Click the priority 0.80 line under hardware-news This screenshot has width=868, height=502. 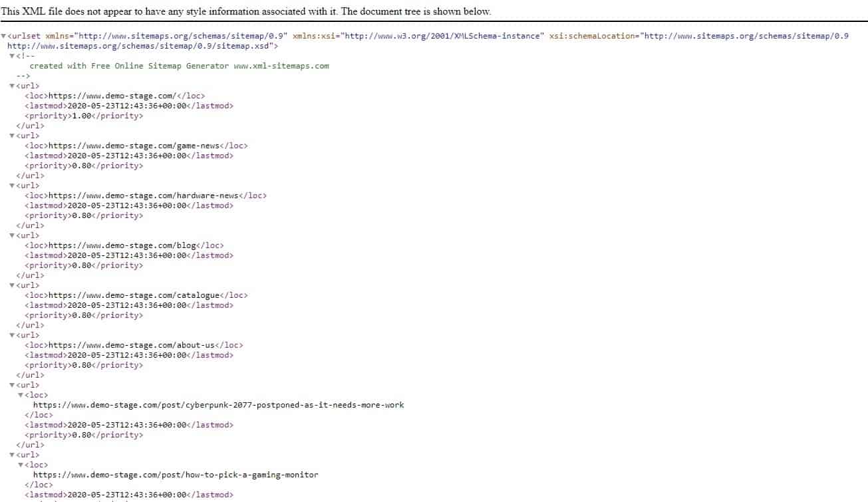pos(84,215)
